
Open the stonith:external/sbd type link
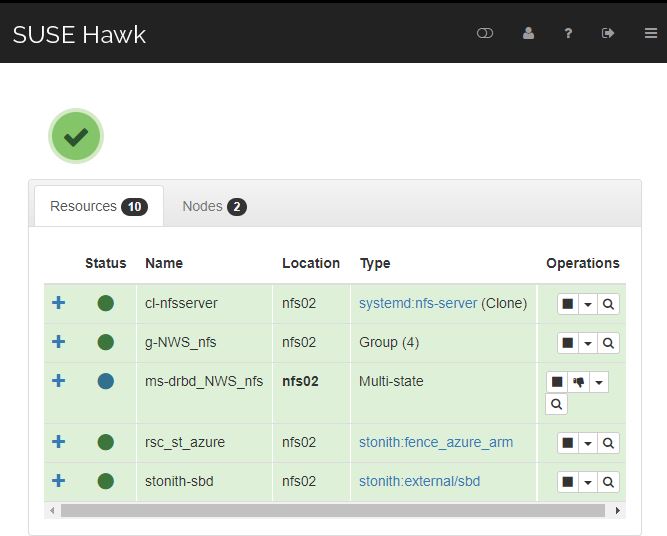419,481
